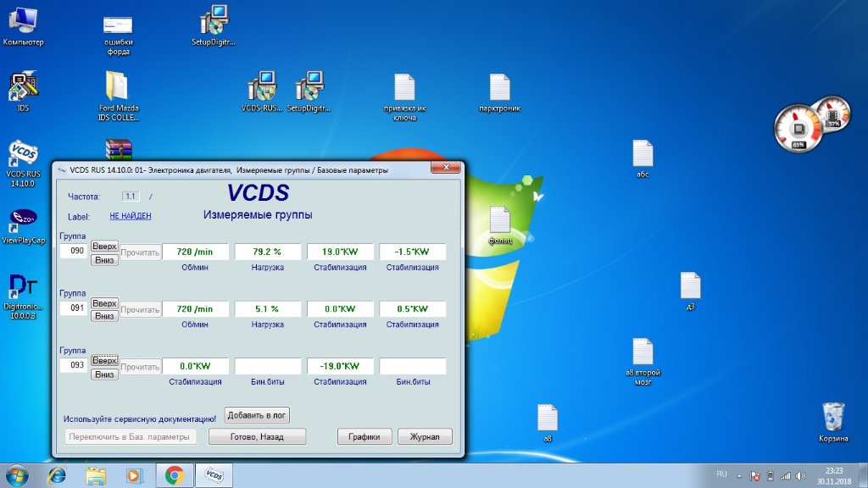Open the VCDS RUS 14.10.0 desktop shortcut
Image resolution: width=868 pixels, height=488 pixels.
coord(23,156)
